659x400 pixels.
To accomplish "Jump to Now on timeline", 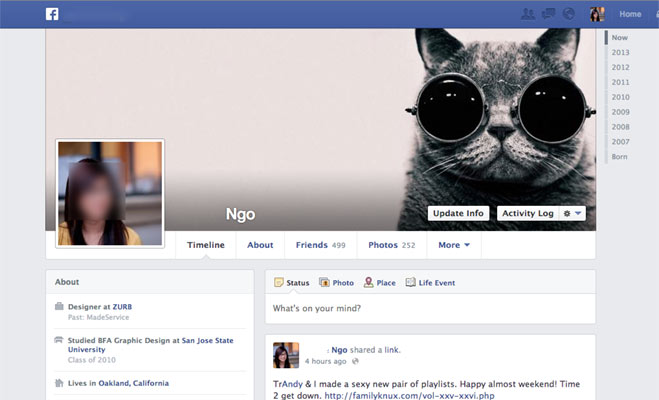I will pos(619,37).
